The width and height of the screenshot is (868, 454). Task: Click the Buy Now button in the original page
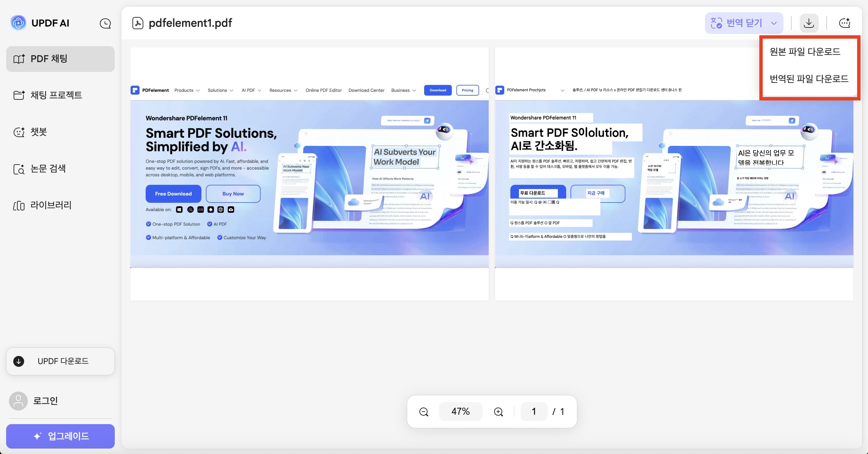233,194
